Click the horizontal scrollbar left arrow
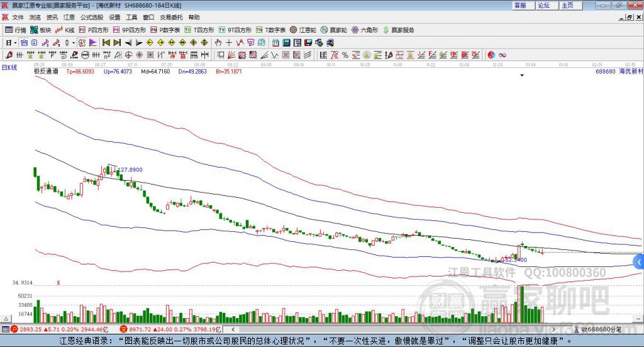 click(x=233, y=329)
